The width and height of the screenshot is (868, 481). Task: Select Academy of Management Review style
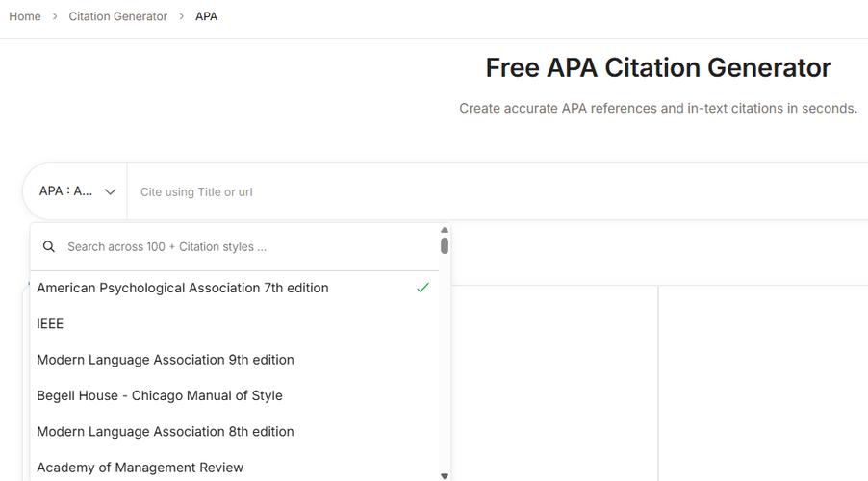click(x=235, y=468)
